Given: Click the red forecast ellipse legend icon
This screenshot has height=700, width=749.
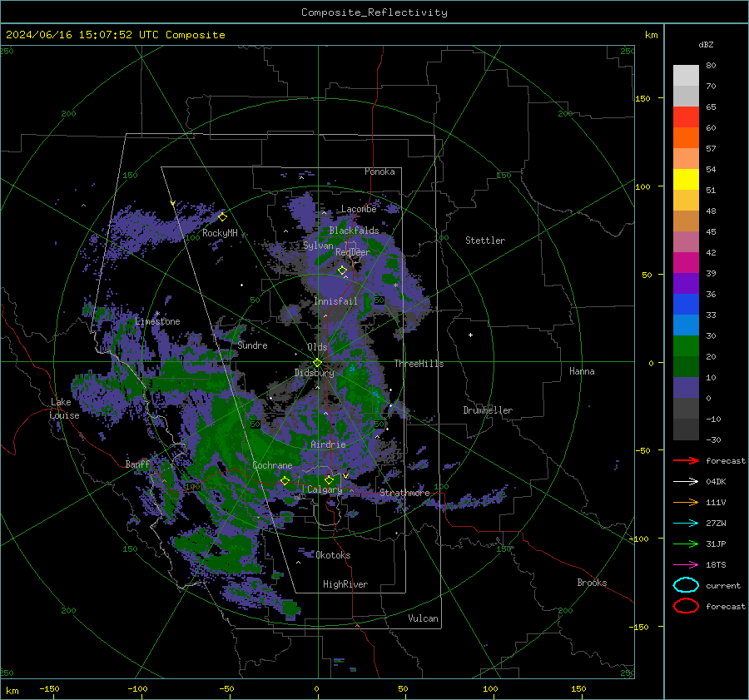Looking at the screenshot, I should (686, 606).
